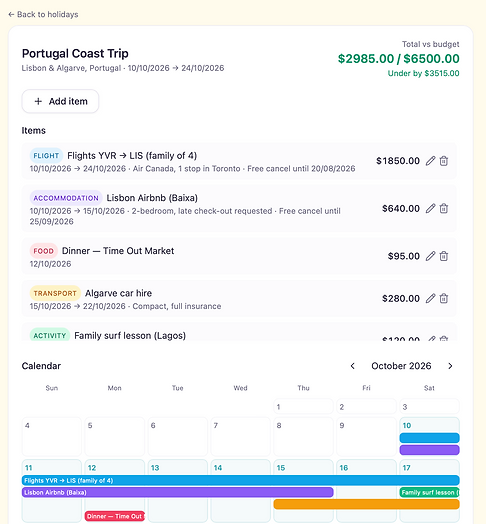Select calendar day 6
Screen dimensions: 486x524
coord(177,436)
